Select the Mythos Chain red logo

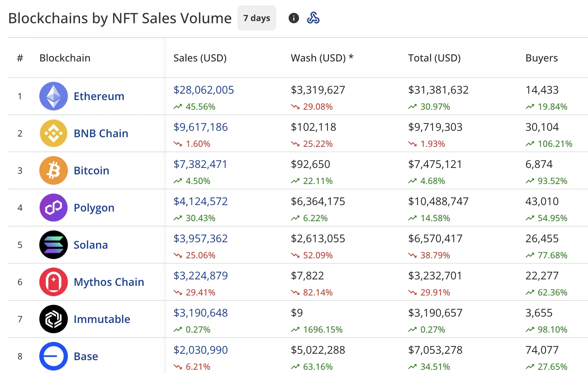pos(53,282)
